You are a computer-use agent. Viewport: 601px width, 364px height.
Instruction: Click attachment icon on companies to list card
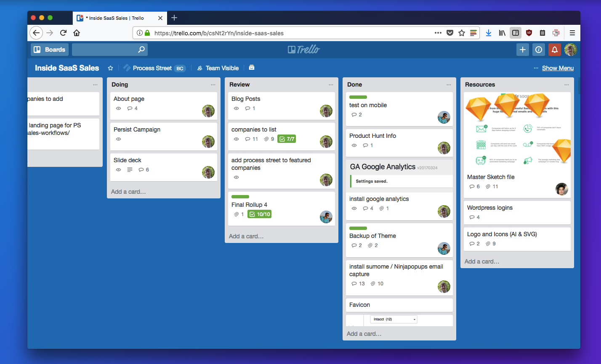266,139
